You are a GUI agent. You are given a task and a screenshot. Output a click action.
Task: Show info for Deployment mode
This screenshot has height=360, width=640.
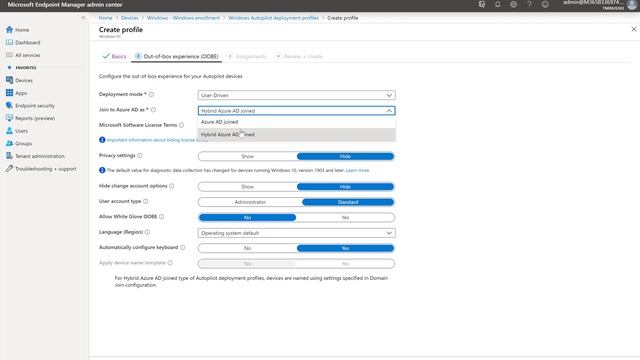(151, 94)
